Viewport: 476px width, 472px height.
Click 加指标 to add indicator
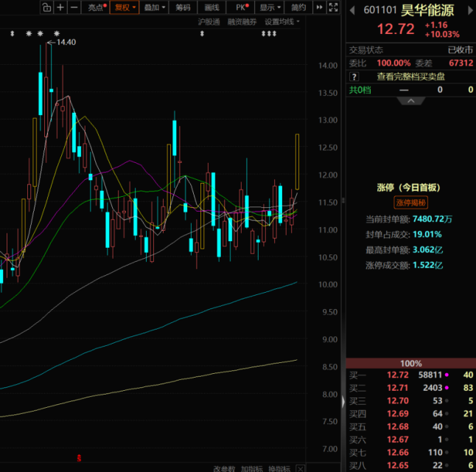[x=252, y=468]
